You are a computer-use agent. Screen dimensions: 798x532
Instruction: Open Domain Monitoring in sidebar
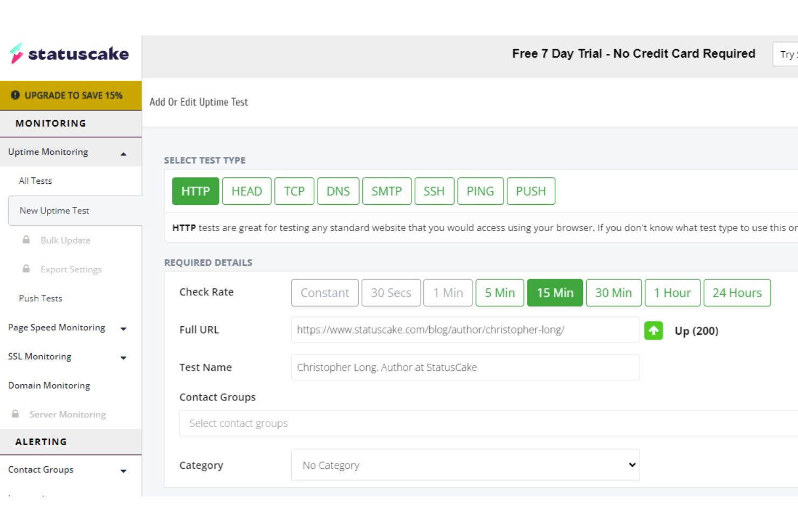[x=49, y=385]
